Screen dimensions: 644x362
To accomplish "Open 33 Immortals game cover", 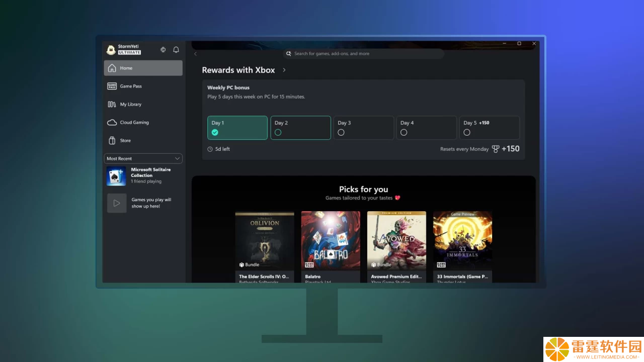I will (462, 241).
